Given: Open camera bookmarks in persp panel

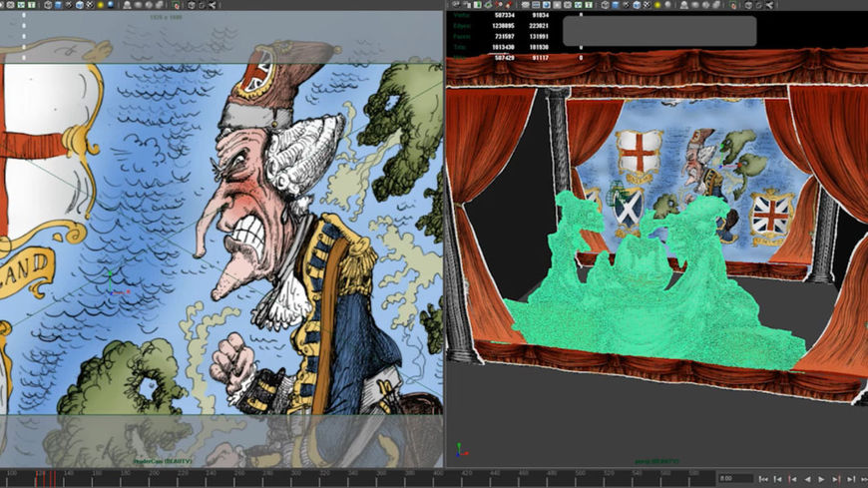Looking at the screenshot, I should (477, 4).
